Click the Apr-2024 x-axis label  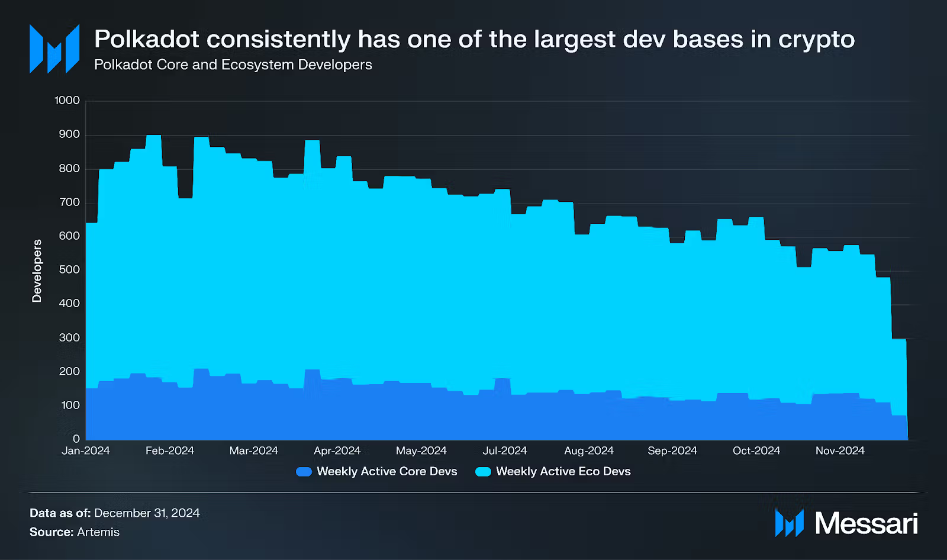point(337,451)
